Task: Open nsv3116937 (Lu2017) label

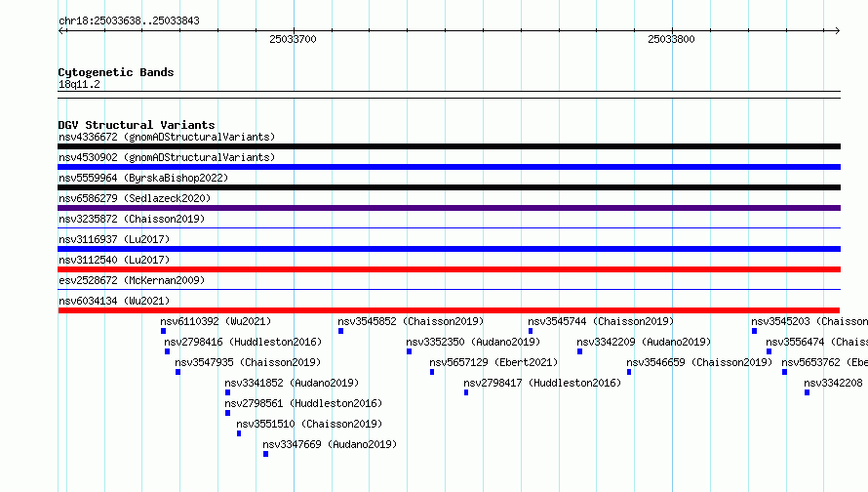Action: click(x=114, y=239)
